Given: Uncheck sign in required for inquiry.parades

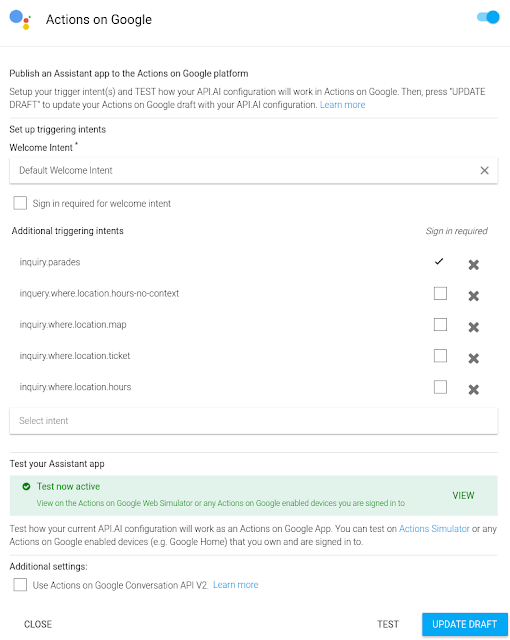Looking at the screenshot, I should 439,261.
